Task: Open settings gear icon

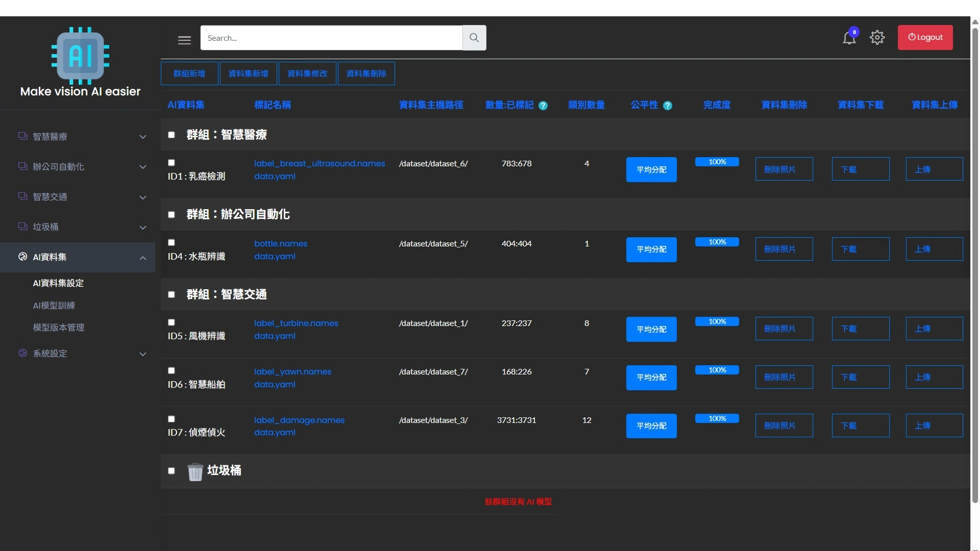Action: coord(877,37)
